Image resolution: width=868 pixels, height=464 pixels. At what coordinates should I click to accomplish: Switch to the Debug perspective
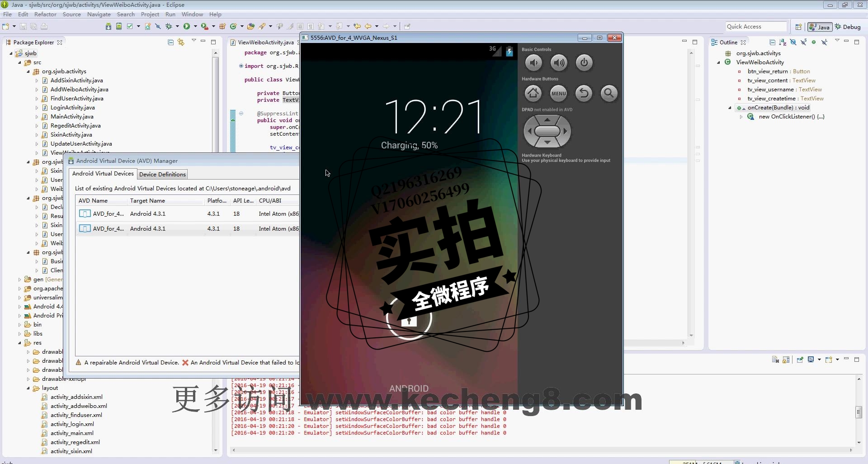[x=848, y=27]
